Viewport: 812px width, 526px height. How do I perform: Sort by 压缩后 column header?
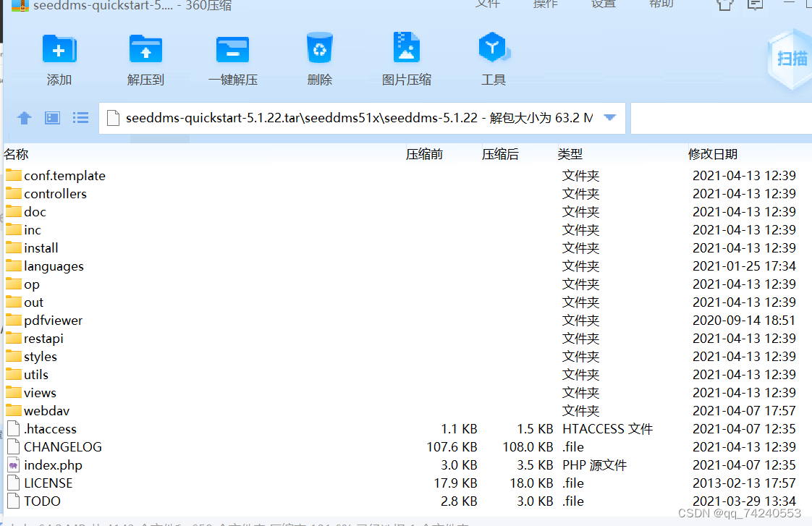point(500,154)
